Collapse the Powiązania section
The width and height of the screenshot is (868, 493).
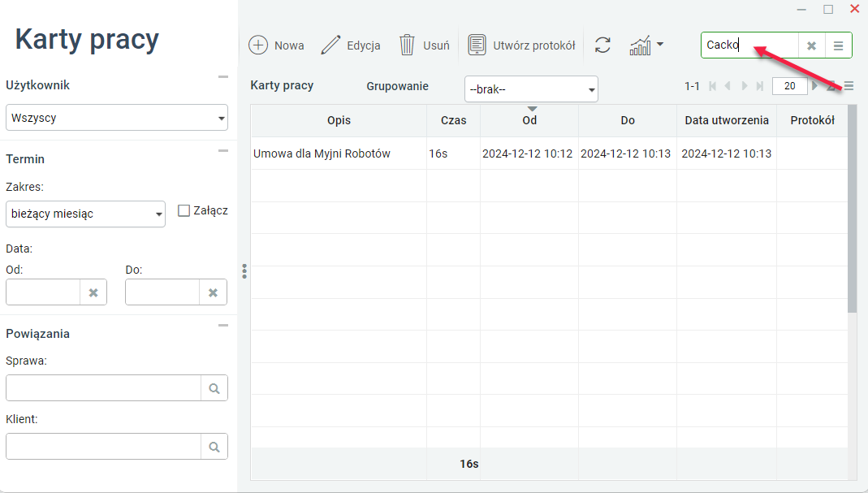tap(223, 325)
